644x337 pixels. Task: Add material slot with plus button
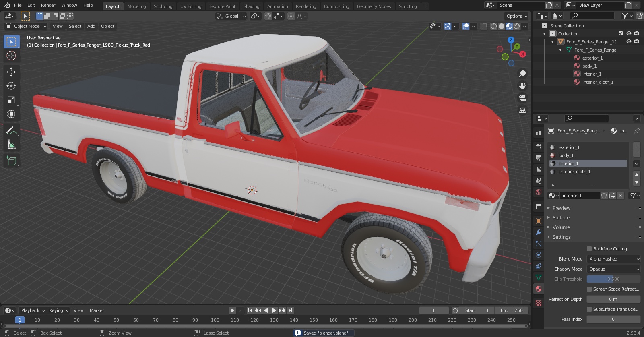coord(637,145)
